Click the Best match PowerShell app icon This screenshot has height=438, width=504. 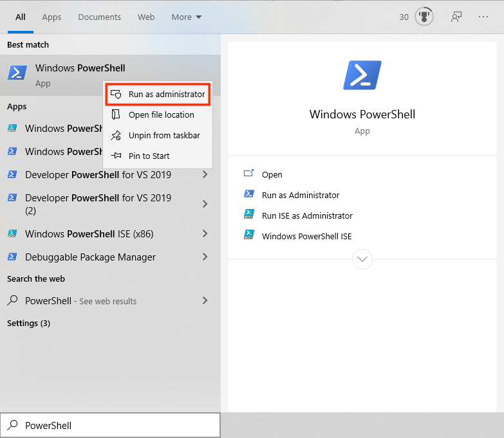pos(17,73)
